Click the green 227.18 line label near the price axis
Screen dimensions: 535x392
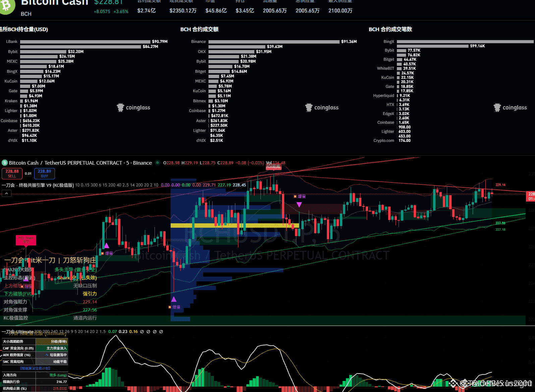pos(500,230)
